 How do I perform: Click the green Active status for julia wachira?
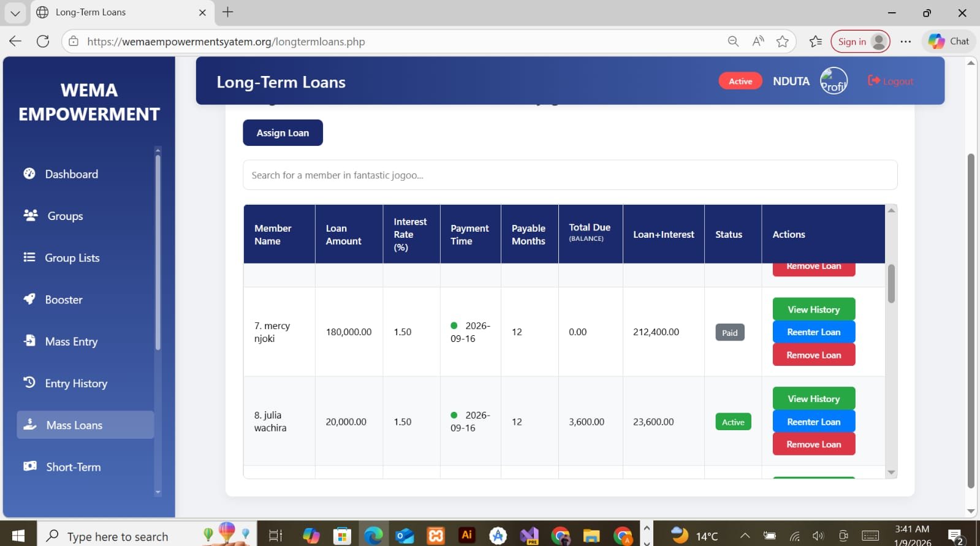(733, 422)
